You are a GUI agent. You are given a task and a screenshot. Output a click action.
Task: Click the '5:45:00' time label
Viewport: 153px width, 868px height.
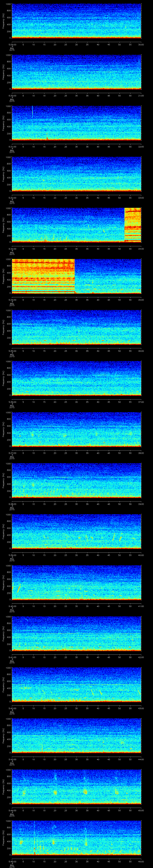tap(12, 861)
